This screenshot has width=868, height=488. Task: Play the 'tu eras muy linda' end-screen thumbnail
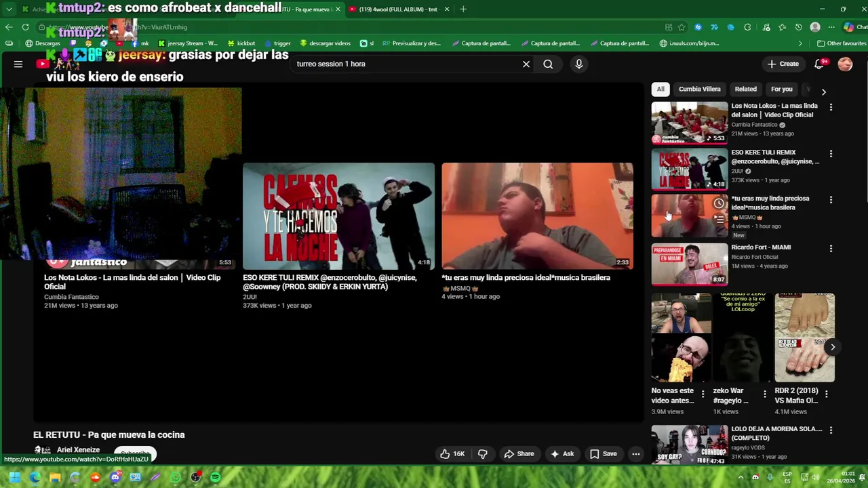(537, 216)
